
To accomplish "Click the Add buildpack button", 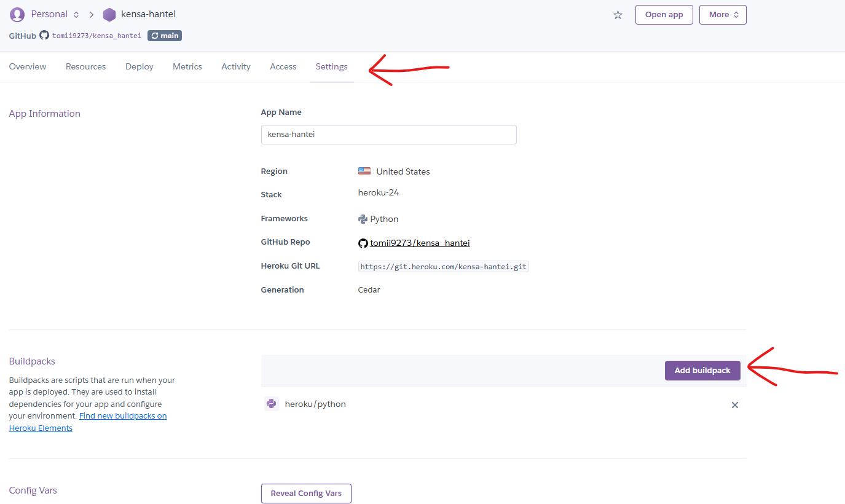I will coord(702,371).
